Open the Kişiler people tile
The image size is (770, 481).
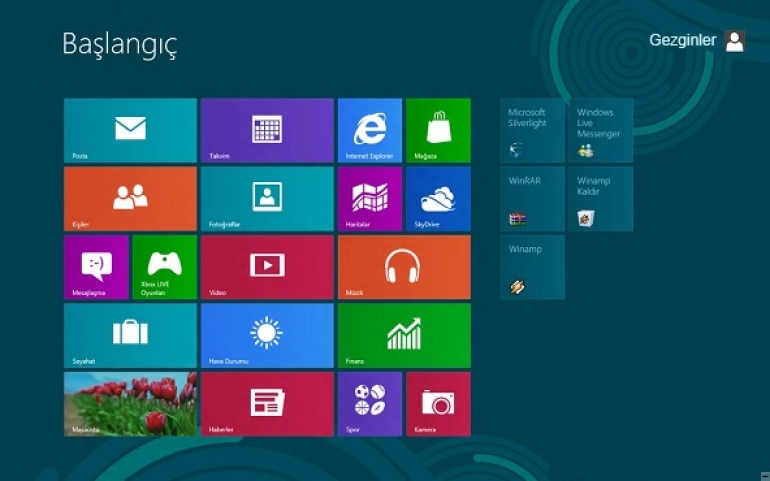tap(130, 198)
